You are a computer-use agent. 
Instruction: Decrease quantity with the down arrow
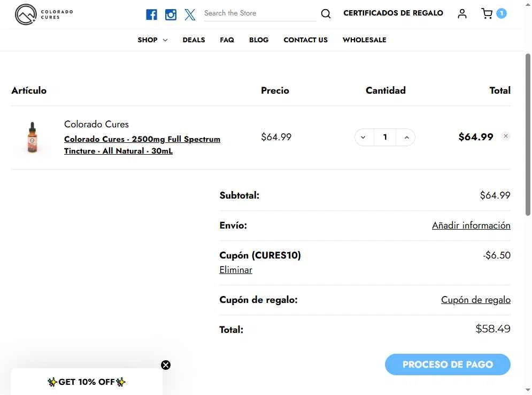[x=364, y=137]
